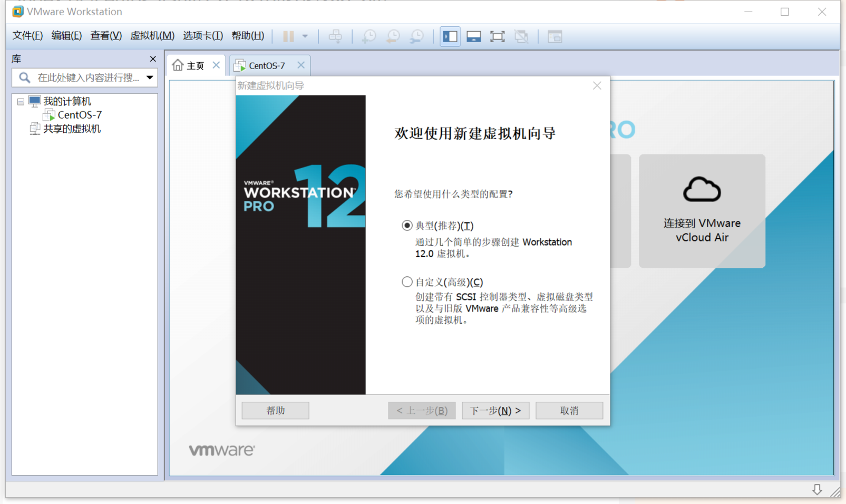Click the take snapshot toolbar icon

368,36
